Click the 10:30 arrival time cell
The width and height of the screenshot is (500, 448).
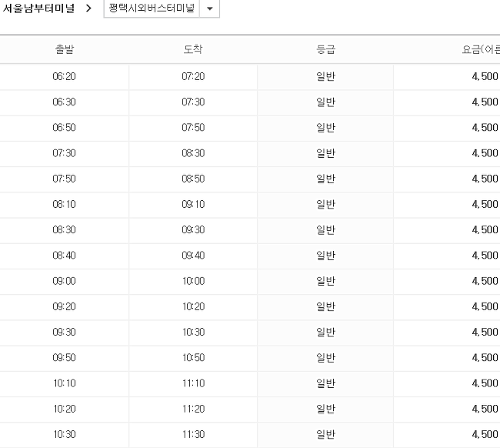[194, 333]
